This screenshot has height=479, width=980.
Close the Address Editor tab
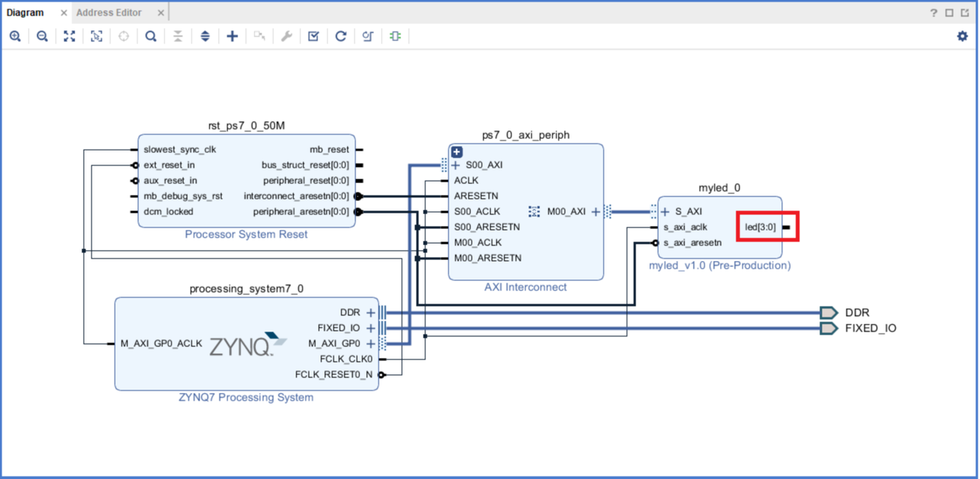[160, 13]
